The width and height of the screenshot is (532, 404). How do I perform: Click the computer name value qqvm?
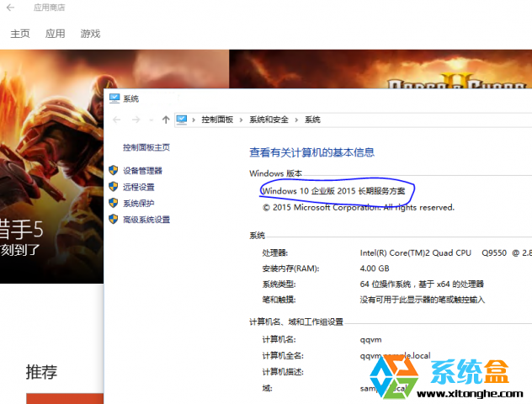371,339
